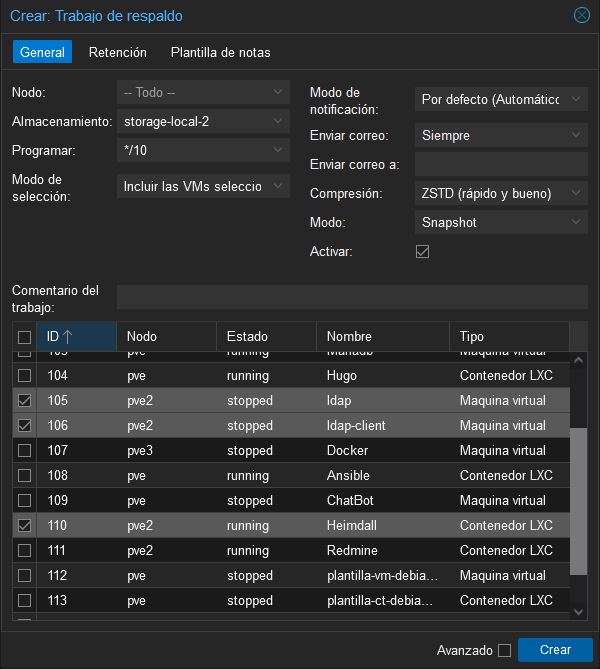Screen dimensions: 600x669
Task: Check the box for VM 109 ChatBot
Action: pyautogui.click(x=24, y=500)
